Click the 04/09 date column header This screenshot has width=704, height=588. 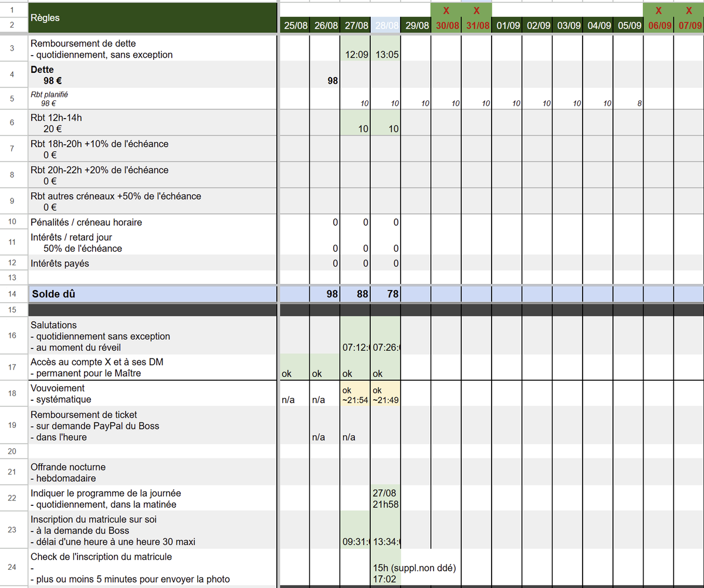tap(599, 26)
